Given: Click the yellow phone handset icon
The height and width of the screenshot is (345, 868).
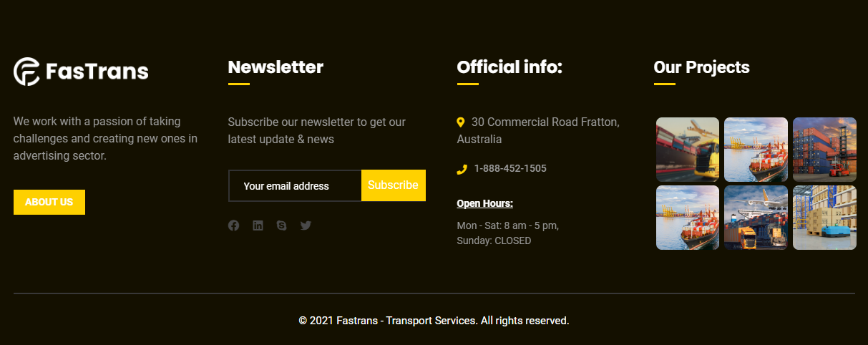Looking at the screenshot, I should pos(462,169).
